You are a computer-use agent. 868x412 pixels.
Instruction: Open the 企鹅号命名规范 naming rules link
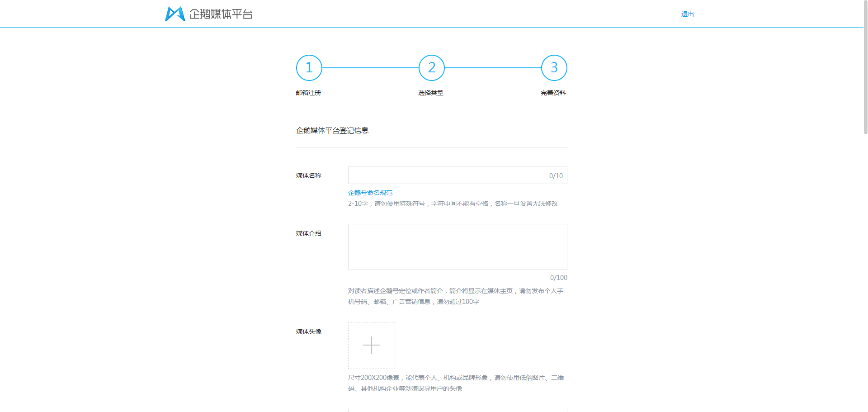370,193
